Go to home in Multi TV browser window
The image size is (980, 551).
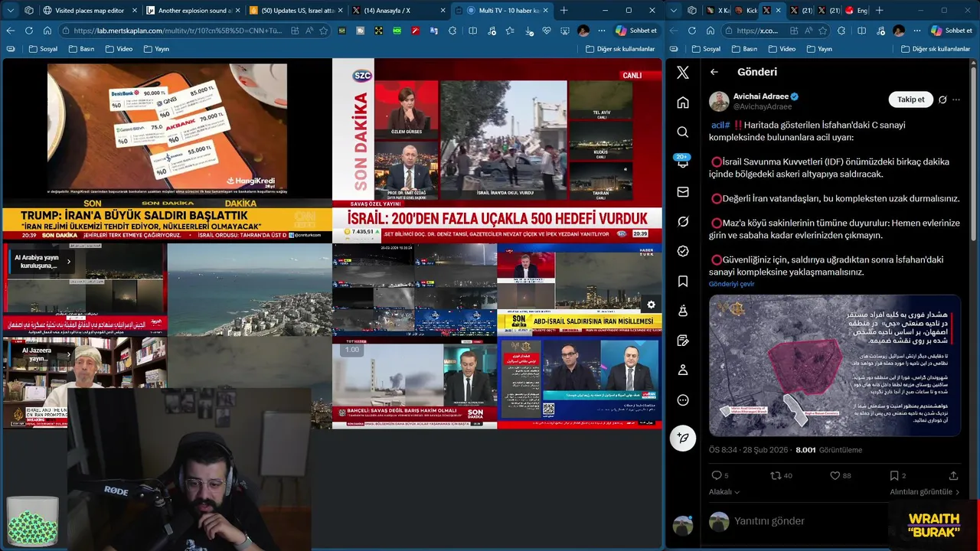tap(47, 31)
